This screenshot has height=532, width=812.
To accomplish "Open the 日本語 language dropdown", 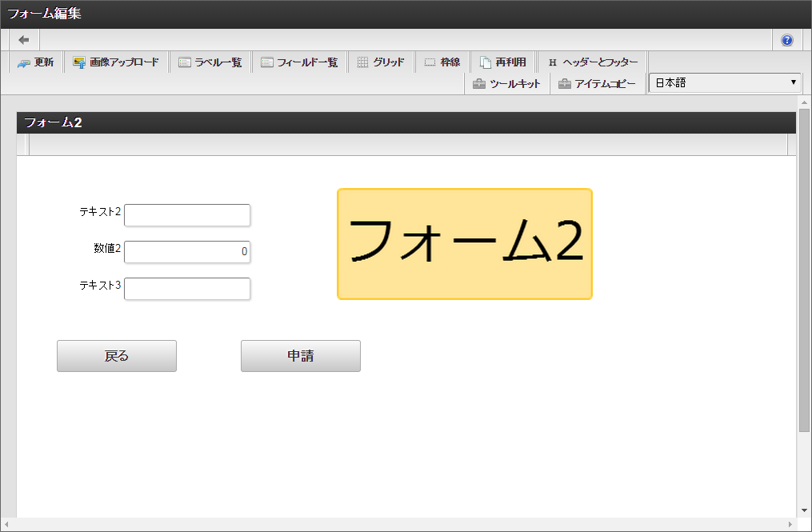I will [x=724, y=82].
